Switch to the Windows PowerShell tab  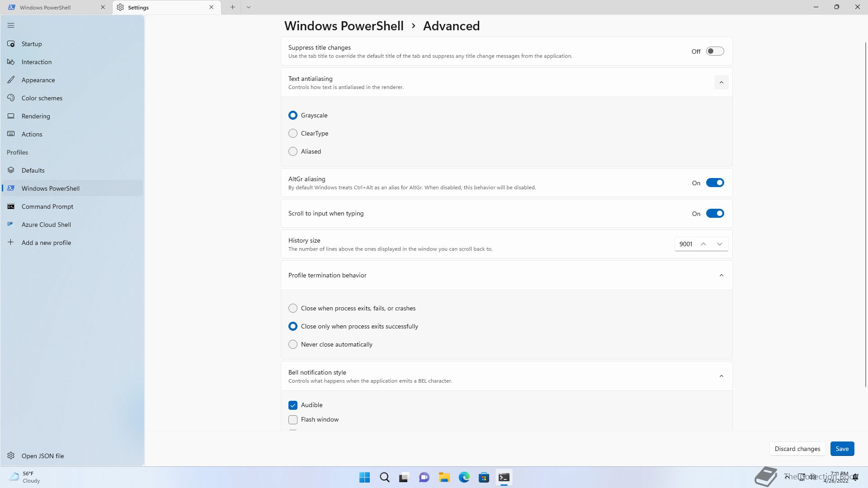point(57,7)
